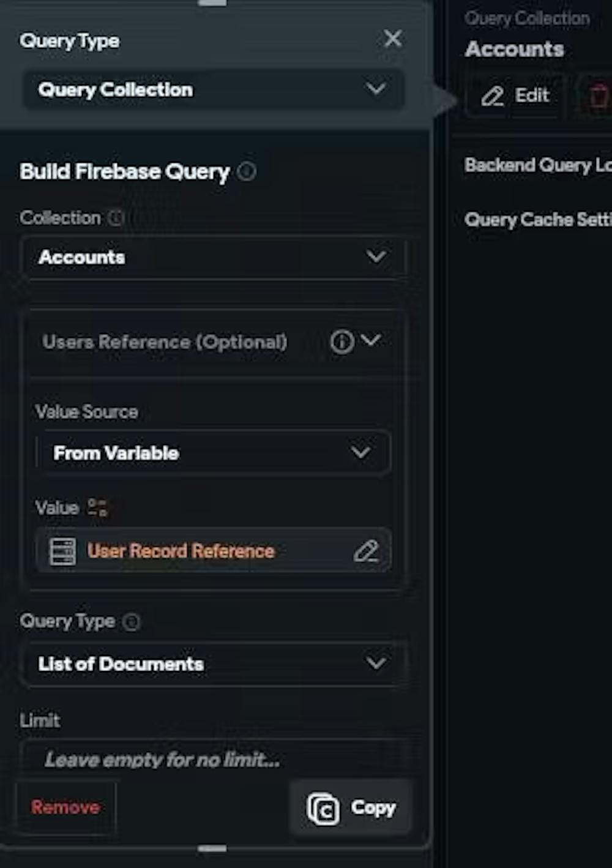Edit User Record Reference with pencil icon
The height and width of the screenshot is (868, 612).
(x=366, y=551)
